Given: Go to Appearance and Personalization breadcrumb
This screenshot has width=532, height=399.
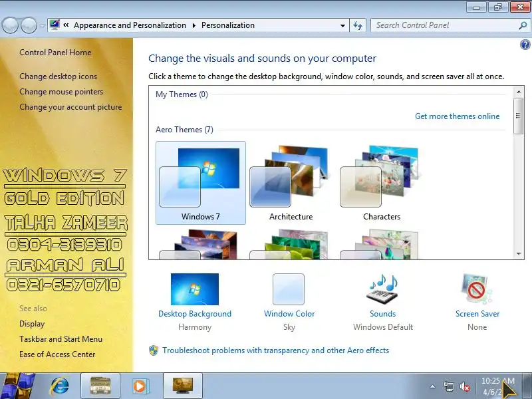Looking at the screenshot, I should coord(130,25).
